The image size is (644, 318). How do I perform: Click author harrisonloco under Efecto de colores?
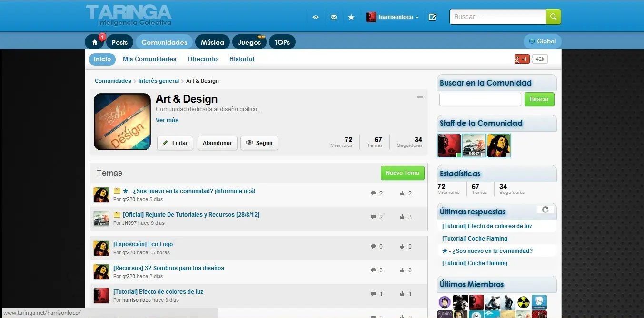coord(137,300)
